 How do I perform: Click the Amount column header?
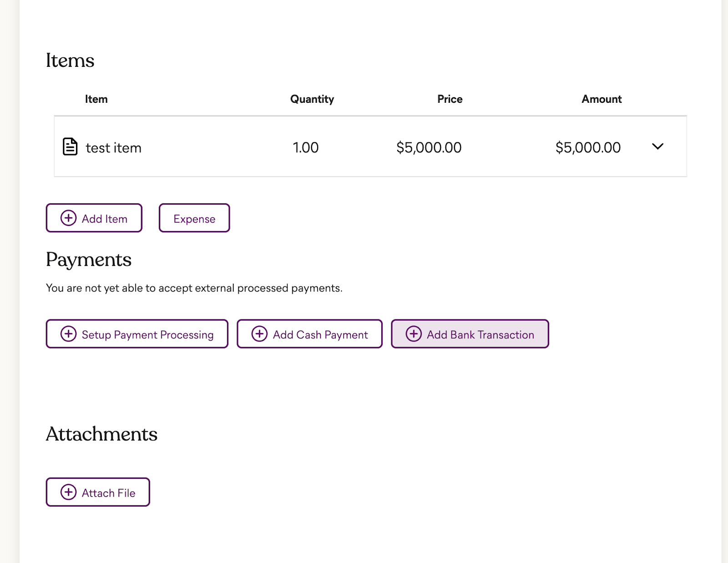(602, 99)
